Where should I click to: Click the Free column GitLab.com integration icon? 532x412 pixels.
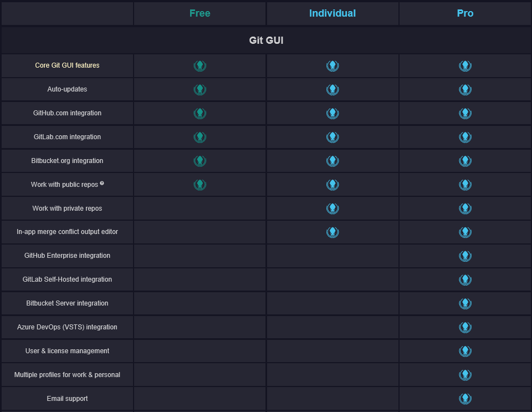pyautogui.click(x=200, y=137)
